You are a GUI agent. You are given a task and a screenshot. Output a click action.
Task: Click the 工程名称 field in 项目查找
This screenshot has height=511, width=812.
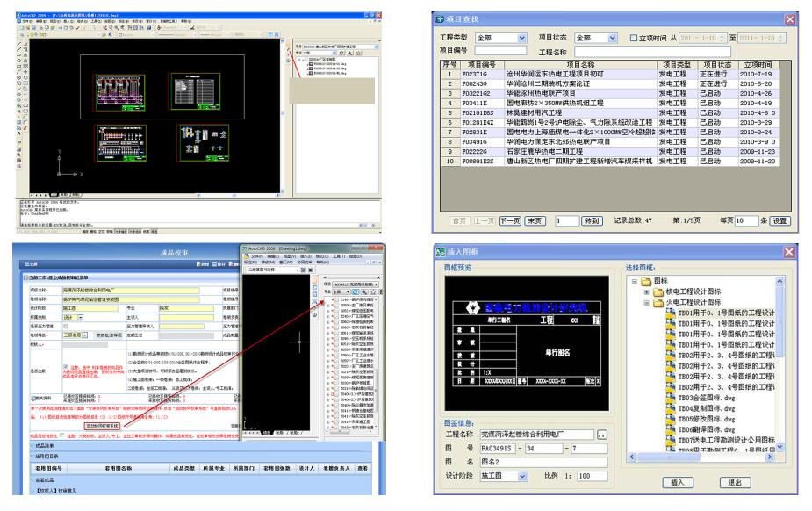652,52
